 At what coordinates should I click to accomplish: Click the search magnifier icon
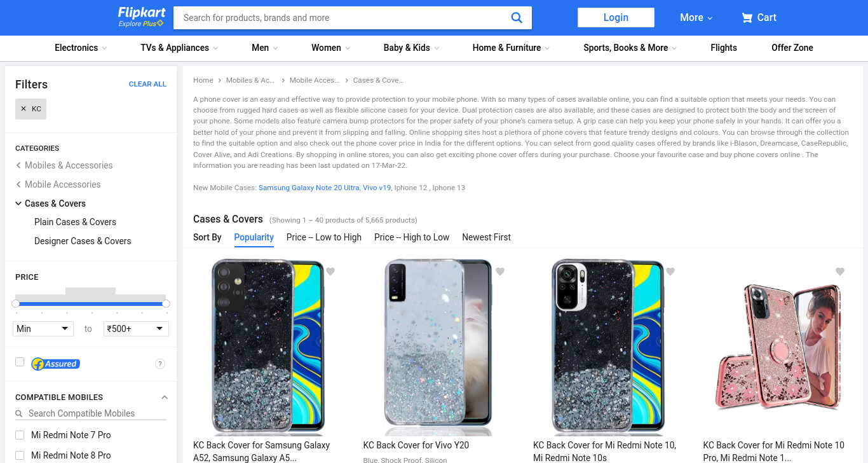click(517, 18)
